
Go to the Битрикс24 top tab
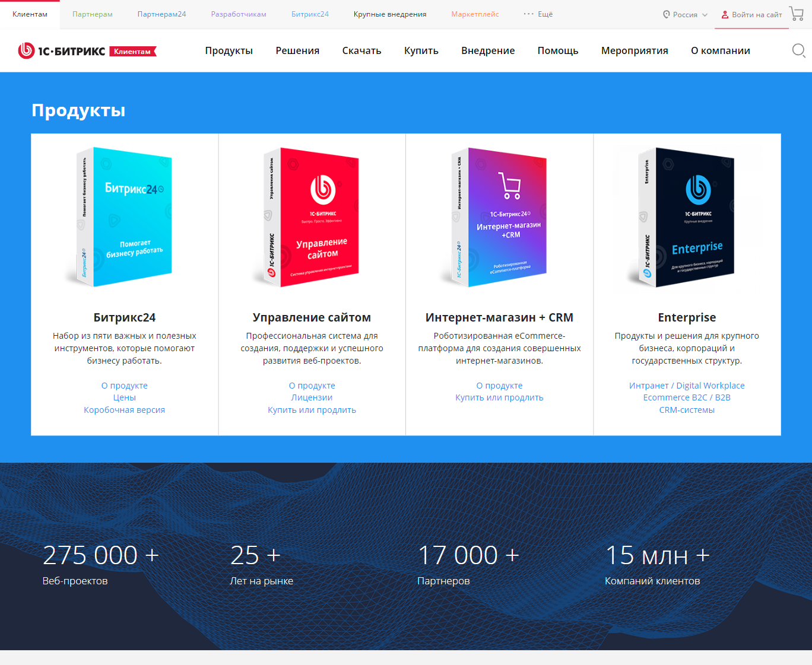[310, 14]
